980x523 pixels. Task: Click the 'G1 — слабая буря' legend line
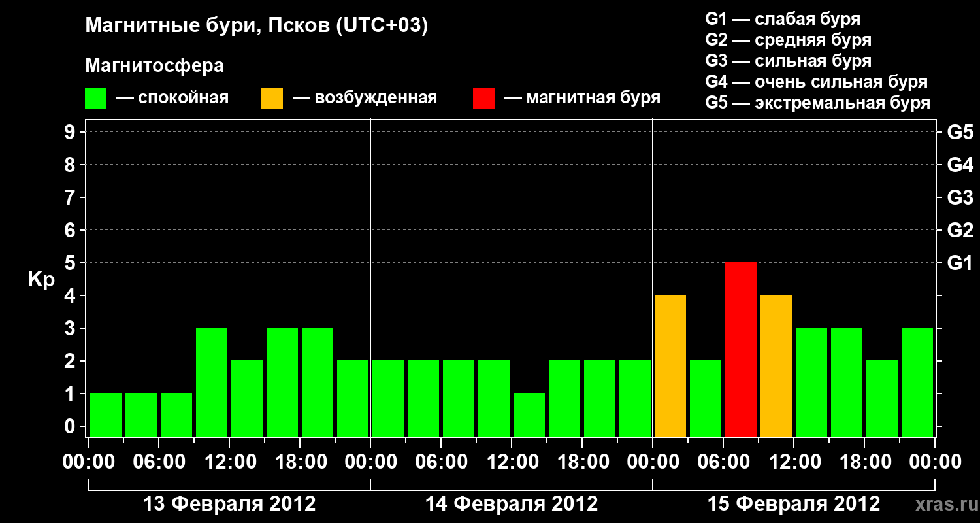point(783,19)
